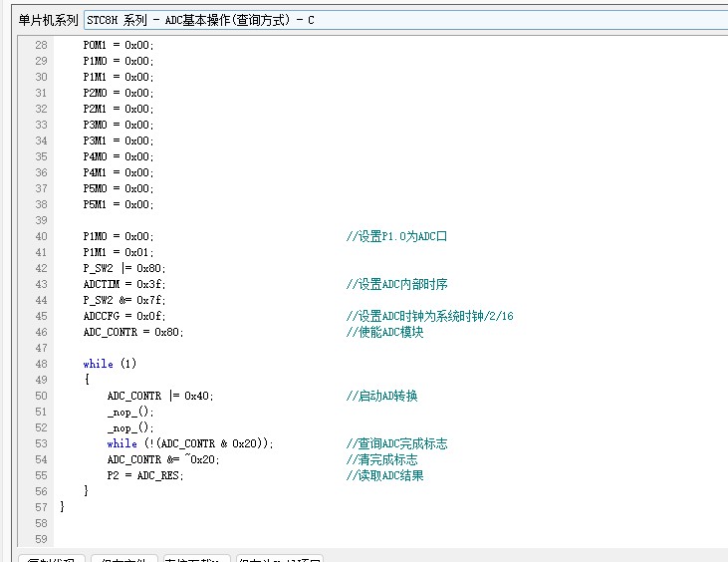Click code line 'ADC_CONTR |= 0x40;'

(x=160, y=396)
